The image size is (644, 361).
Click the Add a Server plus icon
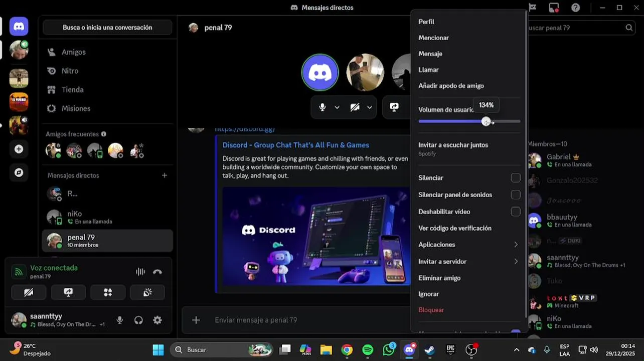(19, 149)
